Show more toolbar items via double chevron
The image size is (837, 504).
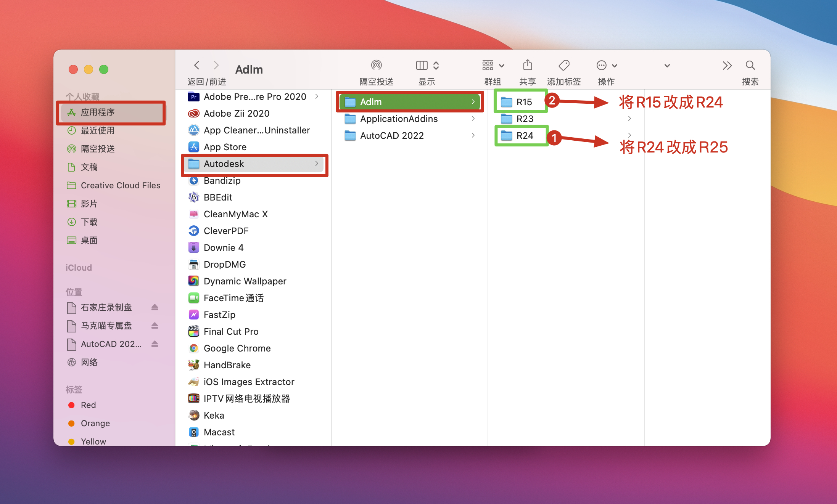727,66
